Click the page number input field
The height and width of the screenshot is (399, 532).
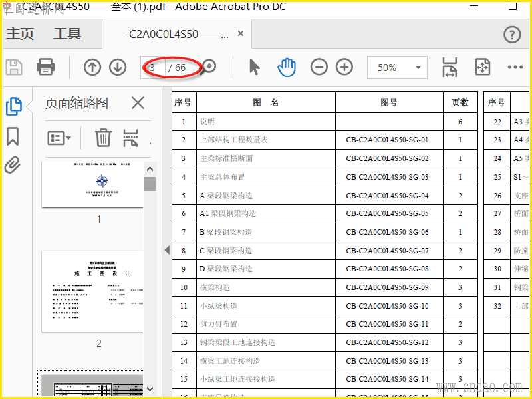pyautogui.click(x=153, y=68)
